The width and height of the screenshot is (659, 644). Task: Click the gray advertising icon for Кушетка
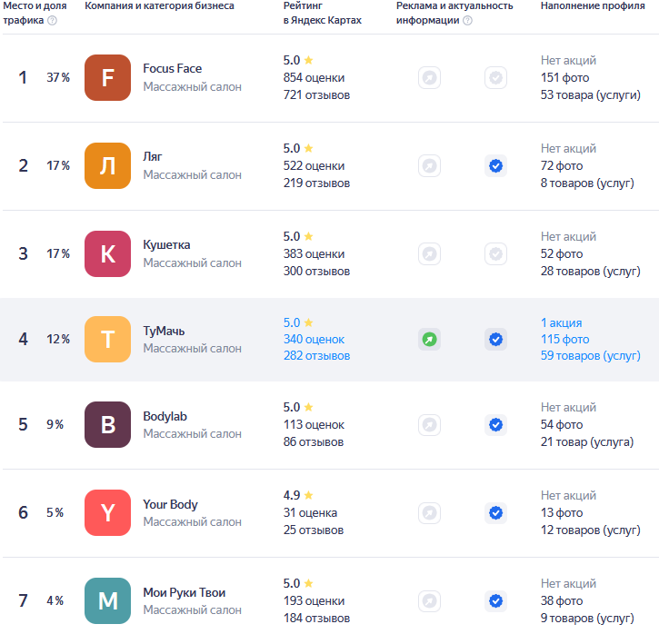coord(429,254)
